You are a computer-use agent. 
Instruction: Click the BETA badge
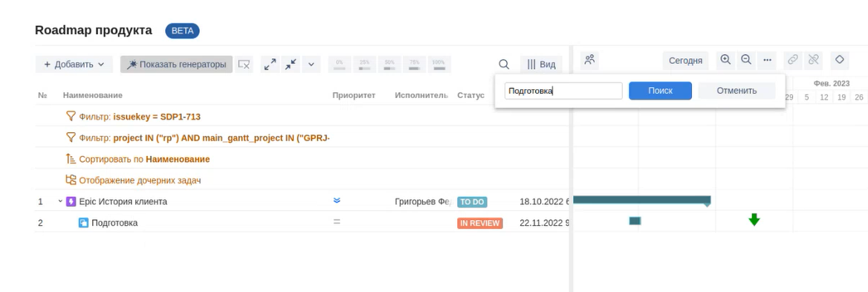(x=182, y=31)
